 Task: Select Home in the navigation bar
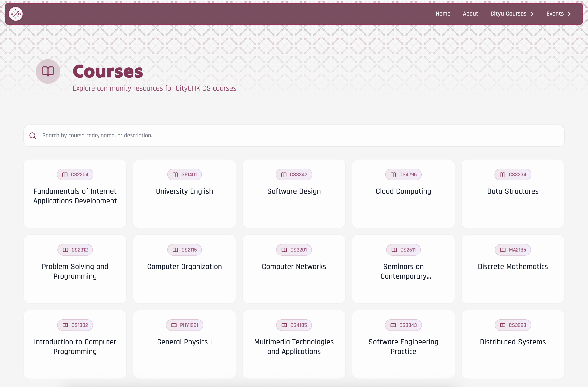pyautogui.click(x=443, y=14)
